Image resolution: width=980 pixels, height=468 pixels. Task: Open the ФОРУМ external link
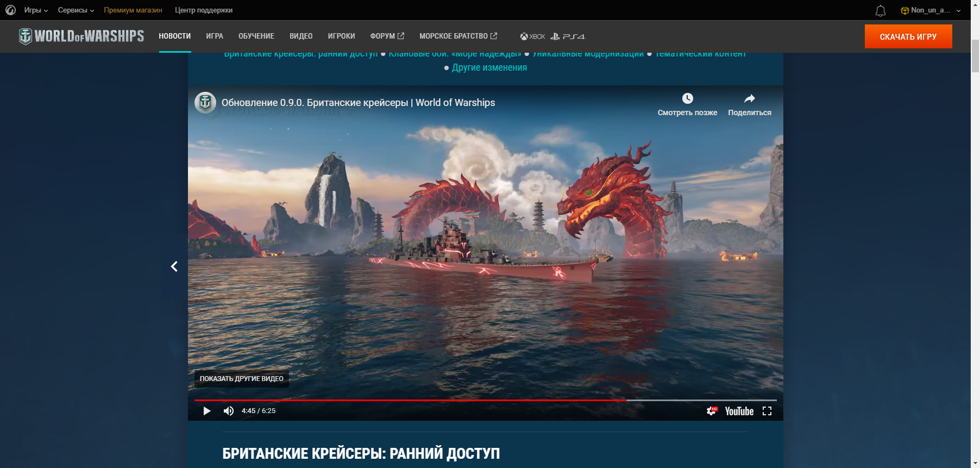(387, 36)
